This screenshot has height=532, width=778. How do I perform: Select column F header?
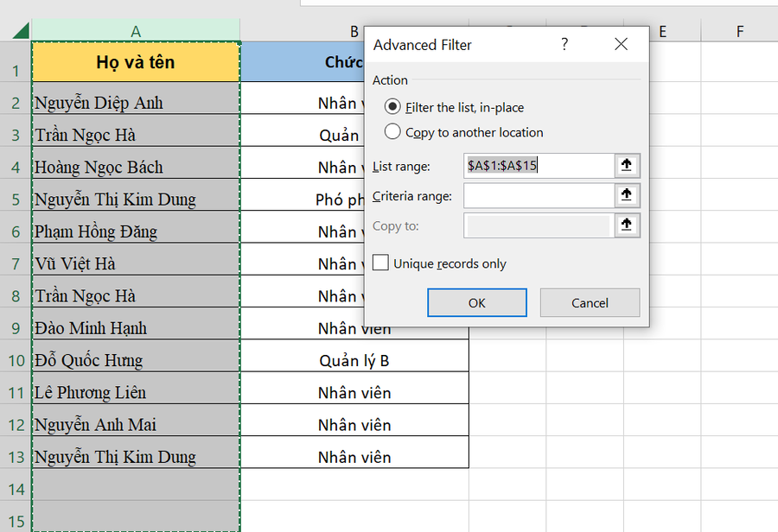[739, 31]
